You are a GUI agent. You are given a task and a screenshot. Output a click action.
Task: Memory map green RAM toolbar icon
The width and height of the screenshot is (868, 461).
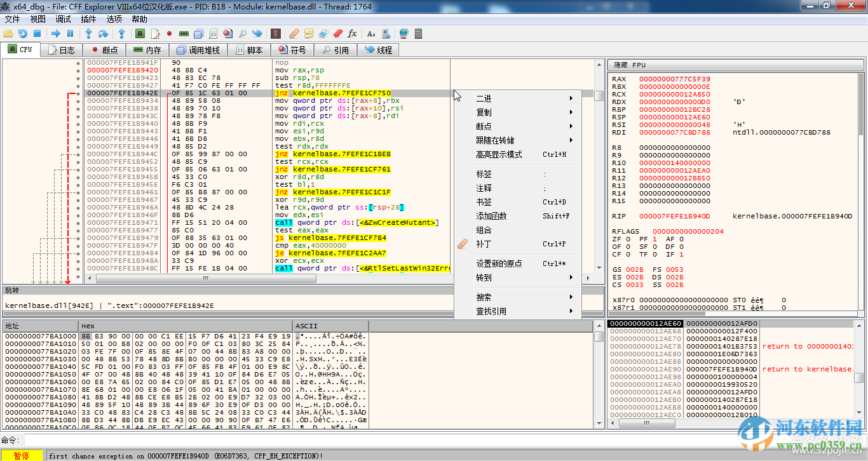pyautogui.click(x=184, y=33)
